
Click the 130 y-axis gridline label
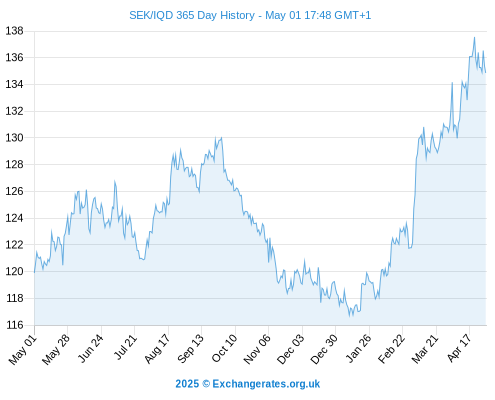tap(14, 137)
